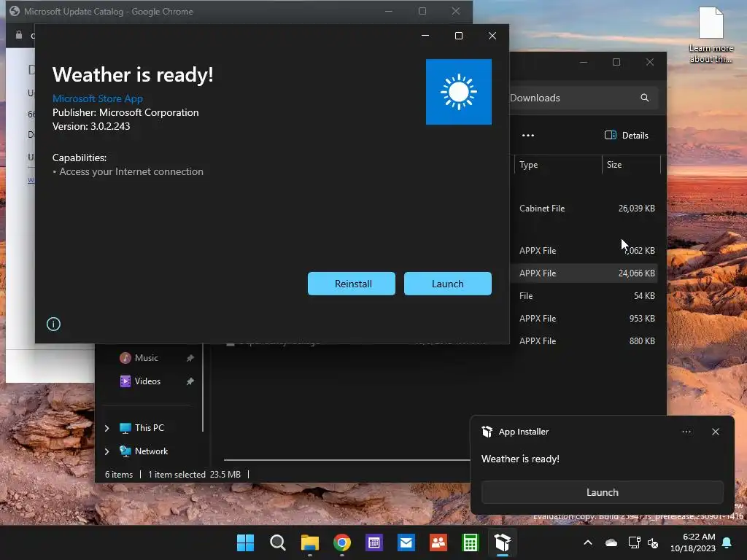
Task: Unpin Music using its pin icon
Action: pyautogui.click(x=190, y=358)
